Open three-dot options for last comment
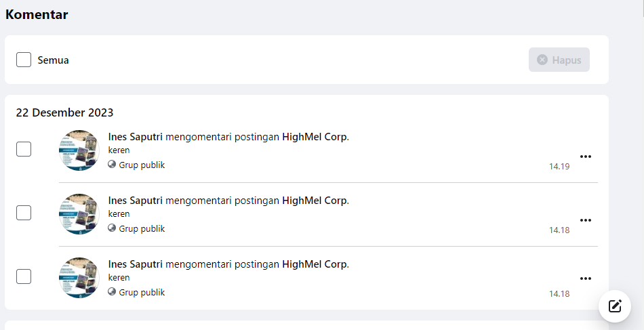The image size is (644, 330). click(586, 279)
